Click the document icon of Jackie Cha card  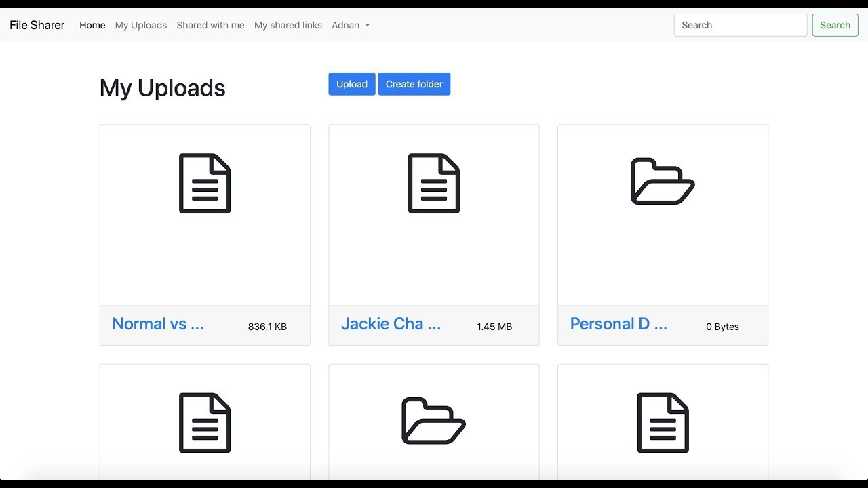434,183
